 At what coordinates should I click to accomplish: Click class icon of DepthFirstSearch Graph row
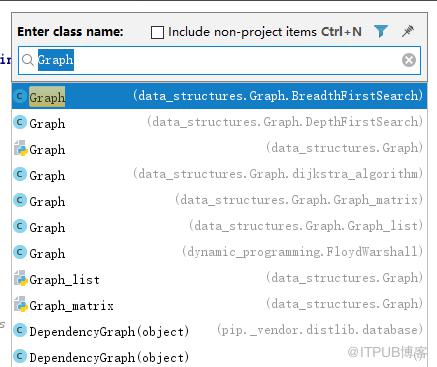pos(20,122)
